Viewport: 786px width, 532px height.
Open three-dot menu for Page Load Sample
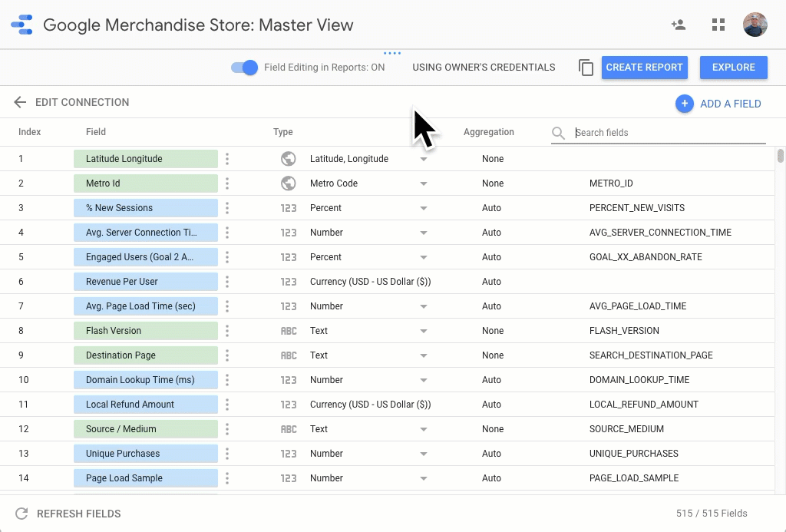click(x=227, y=478)
